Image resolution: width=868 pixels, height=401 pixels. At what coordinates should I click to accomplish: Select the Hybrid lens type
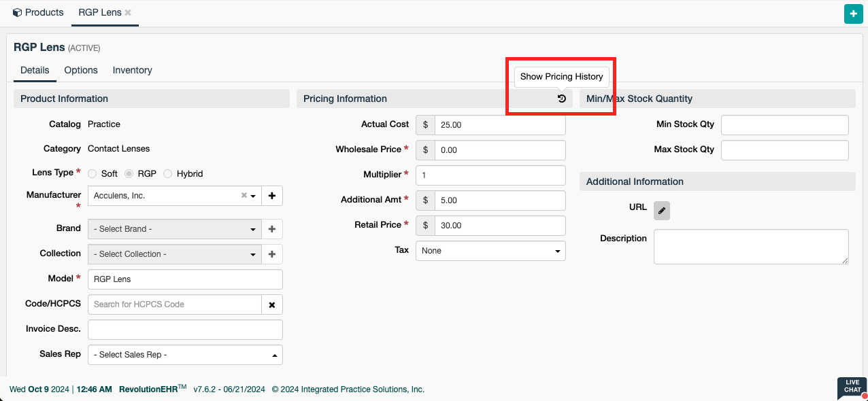[168, 174]
